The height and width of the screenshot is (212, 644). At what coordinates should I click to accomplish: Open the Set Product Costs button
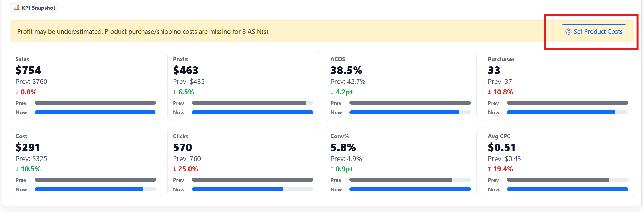[594, 31]
